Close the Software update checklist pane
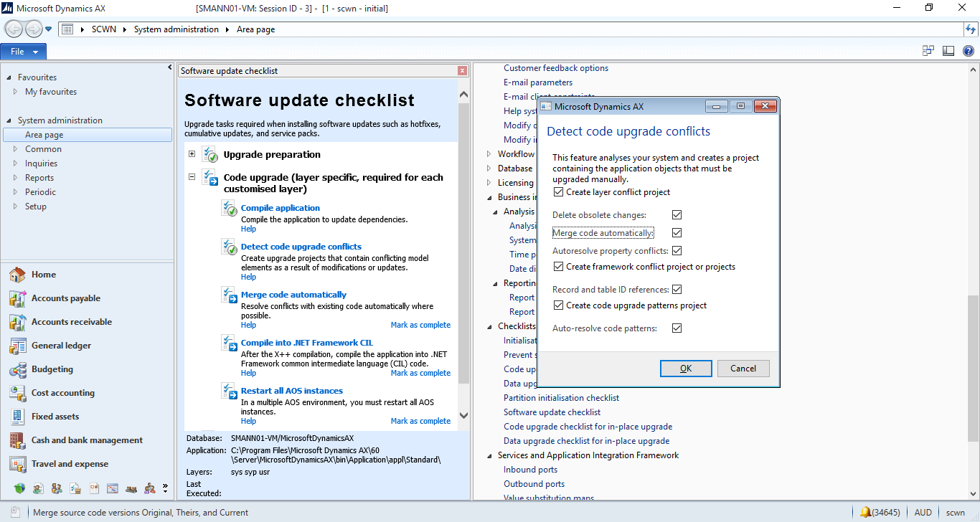Image resolution: width=980 pixels, height=522 pixels. pos(463,71)
